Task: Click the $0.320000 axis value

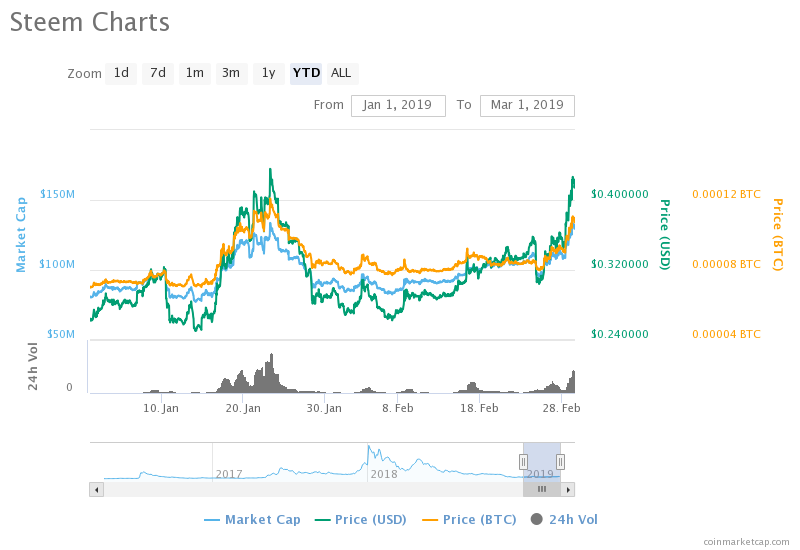Action: click(x=620, y=264)
